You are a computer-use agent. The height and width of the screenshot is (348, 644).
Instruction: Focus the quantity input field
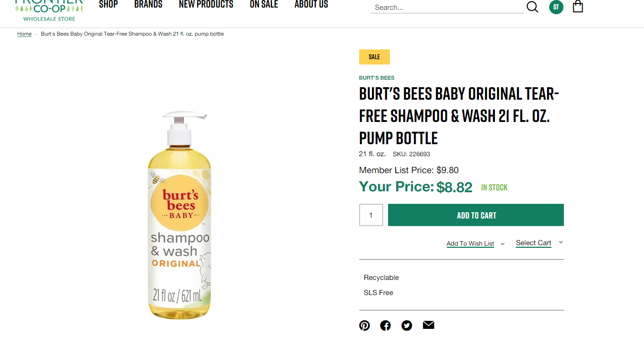coord(371,215)
